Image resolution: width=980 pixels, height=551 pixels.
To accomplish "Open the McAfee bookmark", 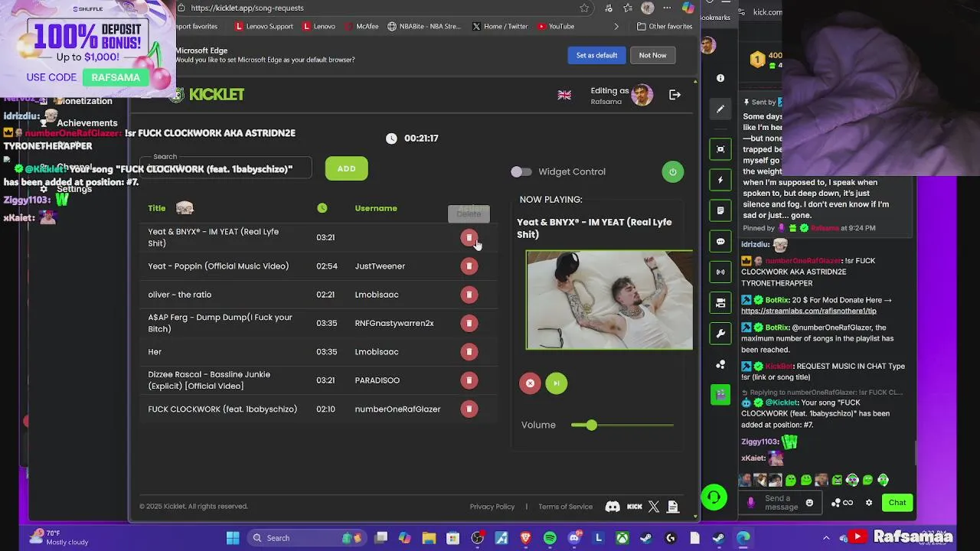I will [x=361, y=26].
